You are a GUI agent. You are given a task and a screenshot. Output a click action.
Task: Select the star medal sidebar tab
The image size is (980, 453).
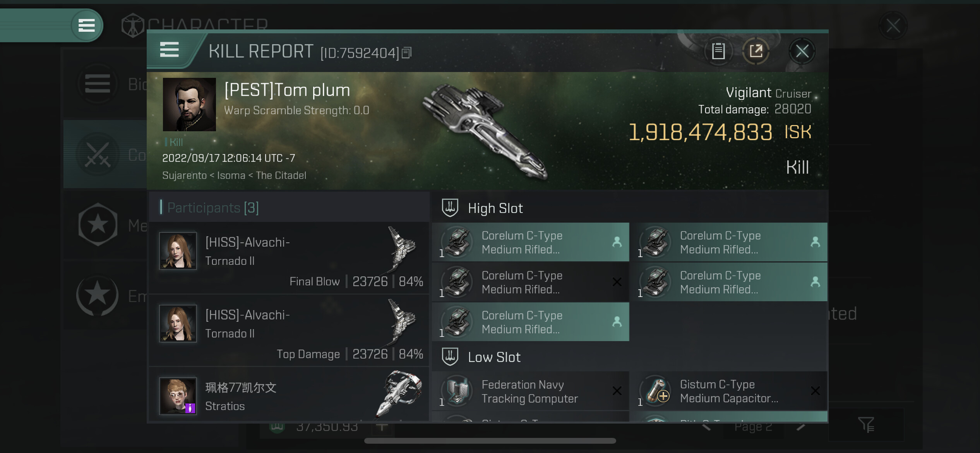pos(98,225)
